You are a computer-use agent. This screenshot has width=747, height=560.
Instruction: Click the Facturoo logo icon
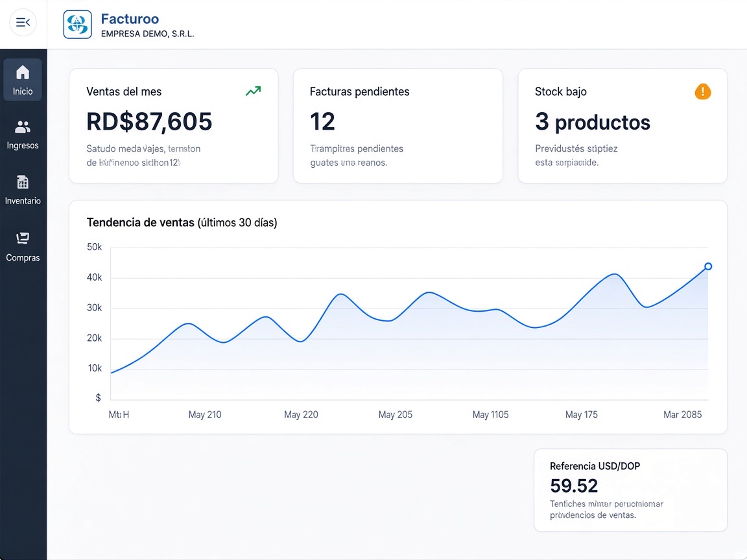click(x=77, y=24)
